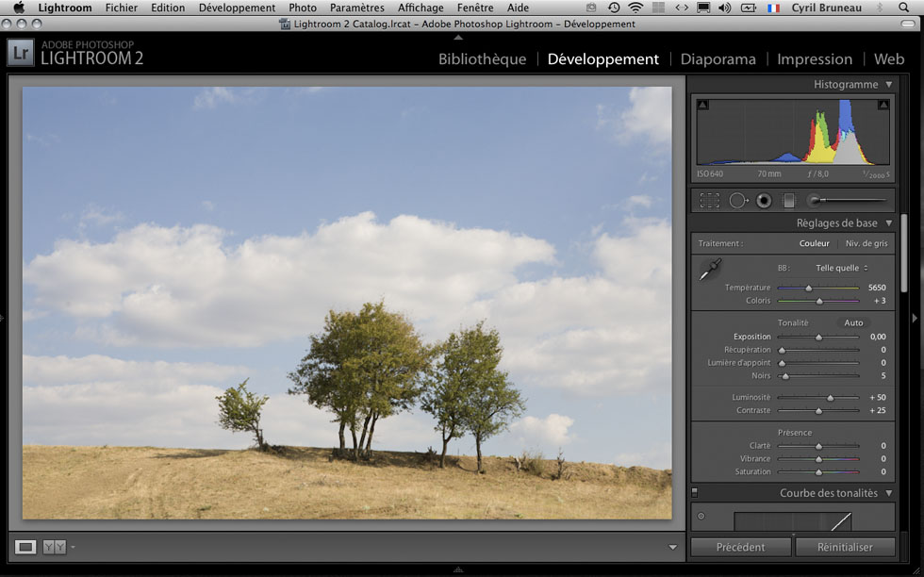924x577 pixels.
Task: Click the Clarté slider
Action: point(818,446)
